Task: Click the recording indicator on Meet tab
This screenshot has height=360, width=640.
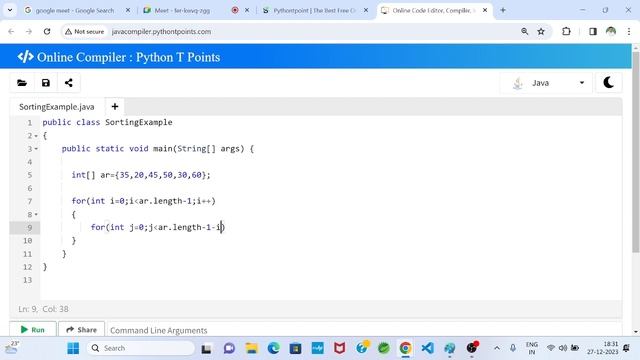Action: coord(235,10)
